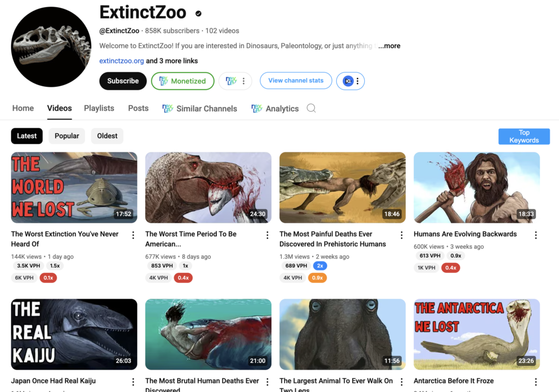Open title 'The Most Painful Deaths Ever Discovered In Prehistoric Humans'
Viewport: 559px width, 392px height.
coord(332,239)
